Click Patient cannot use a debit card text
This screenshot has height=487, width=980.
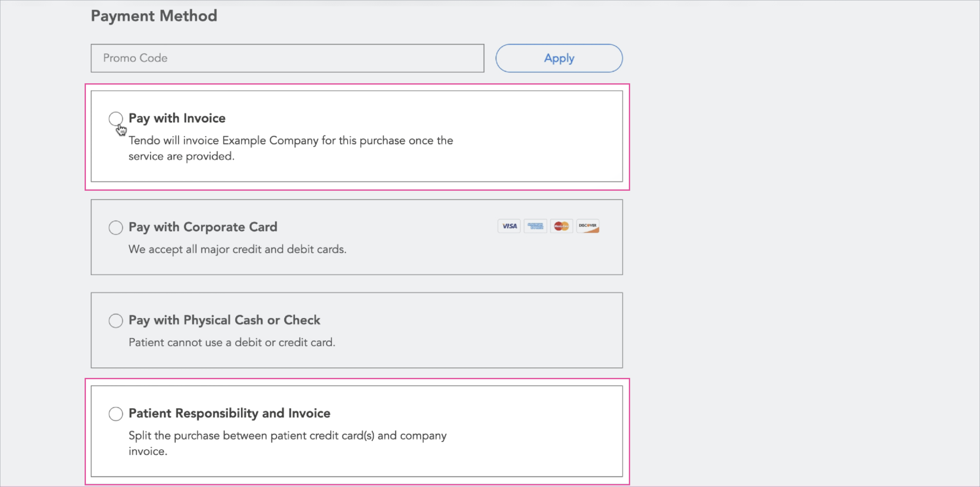pyautogui.click(x=232, y=342)
